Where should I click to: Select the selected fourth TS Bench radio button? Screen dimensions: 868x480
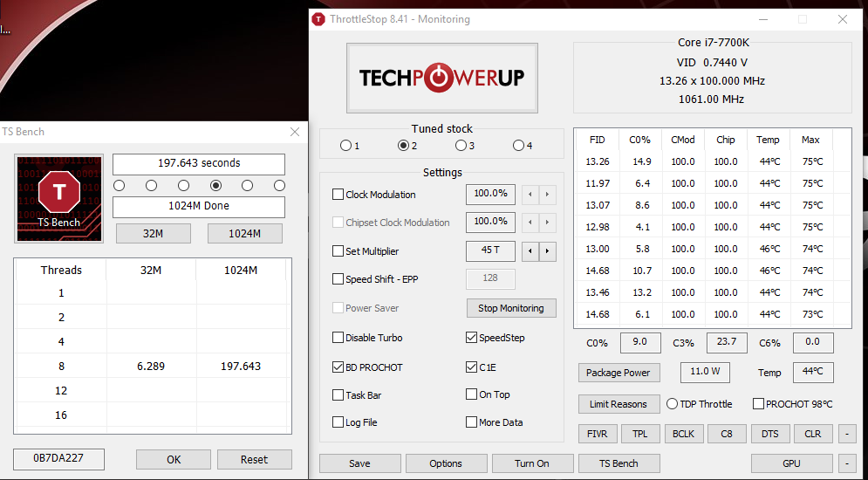[x=215, y=186]
